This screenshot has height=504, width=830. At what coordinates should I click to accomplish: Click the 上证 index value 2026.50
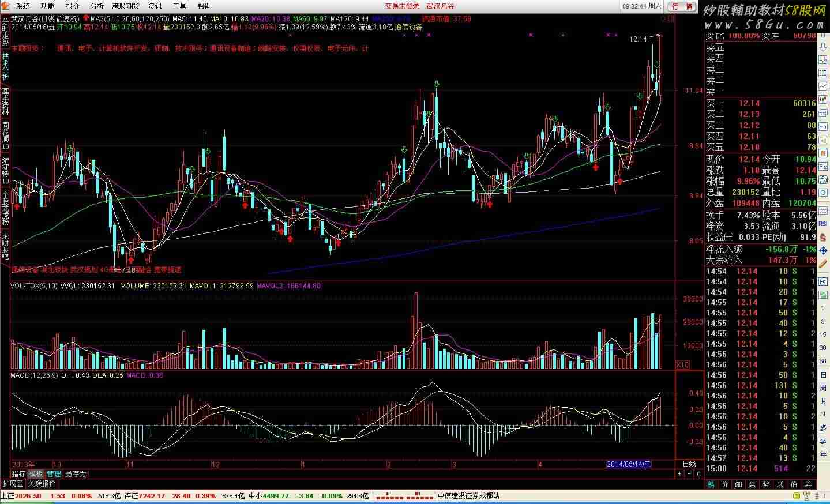click(x=28, y=496)
